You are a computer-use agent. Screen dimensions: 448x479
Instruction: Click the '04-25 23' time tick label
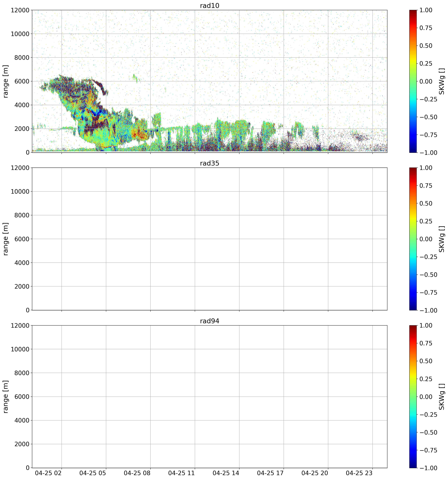(x=359, y=473)
